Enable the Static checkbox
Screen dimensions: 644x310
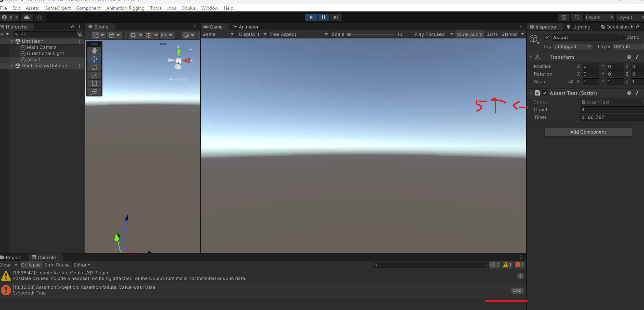pyautogui.click(x=622, y=37)
